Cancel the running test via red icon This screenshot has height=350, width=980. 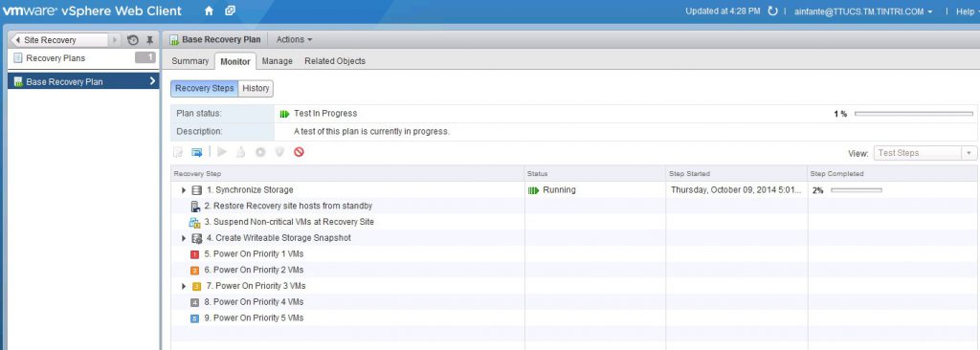pos(299,152)
